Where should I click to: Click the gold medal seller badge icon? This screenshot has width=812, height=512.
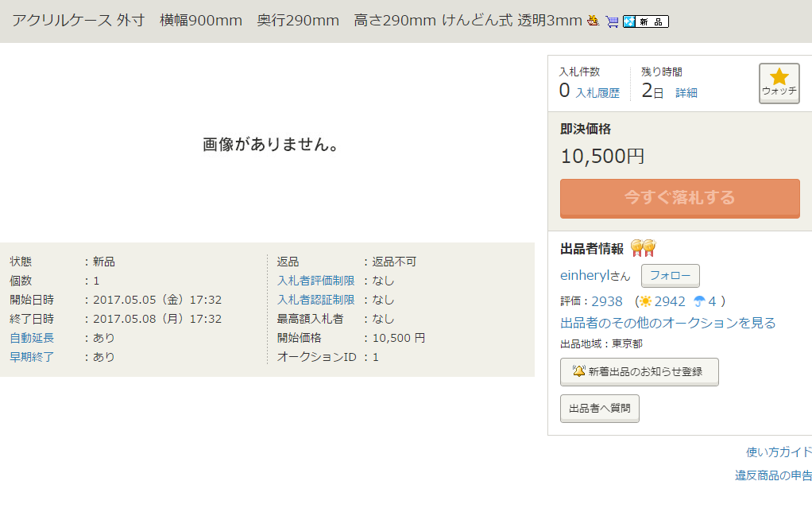click(x=642, y=248)
